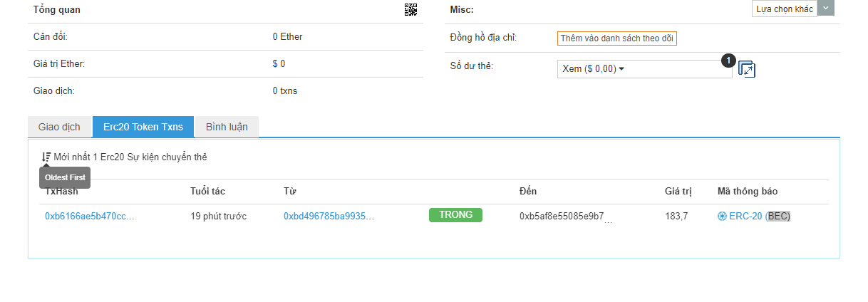868x302 pixels.
Task: Expand the Xem ($ 0,00) token balance dropdown
Action: pos(644,69)
